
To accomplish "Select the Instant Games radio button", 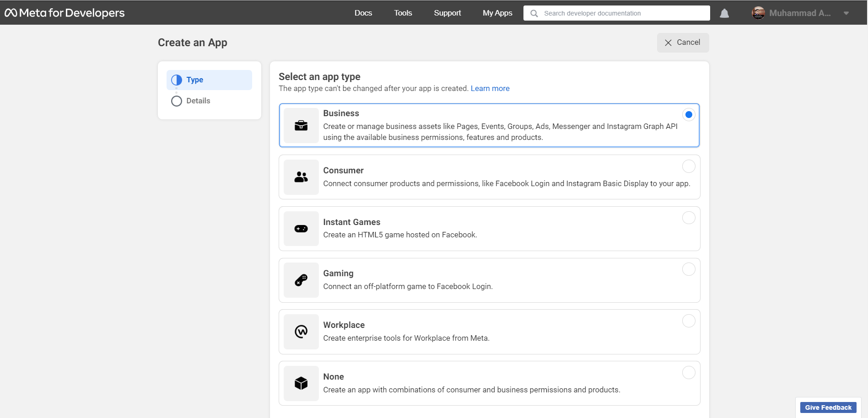I will point(689,218).
